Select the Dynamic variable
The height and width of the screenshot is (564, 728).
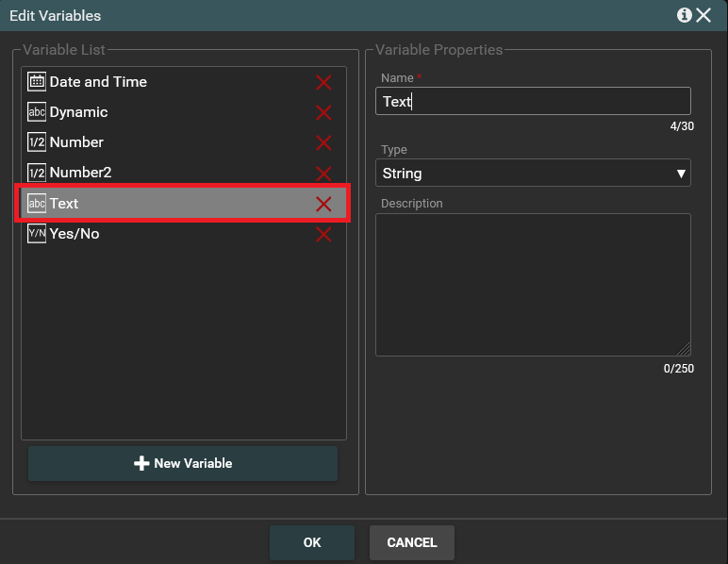pyautogui.click(x=79, y=112)
